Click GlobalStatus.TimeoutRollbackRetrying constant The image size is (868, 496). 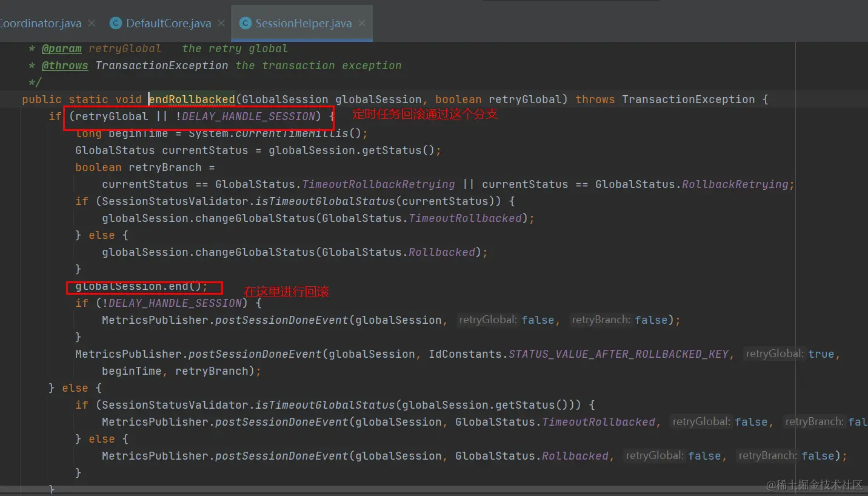[335, 184]
